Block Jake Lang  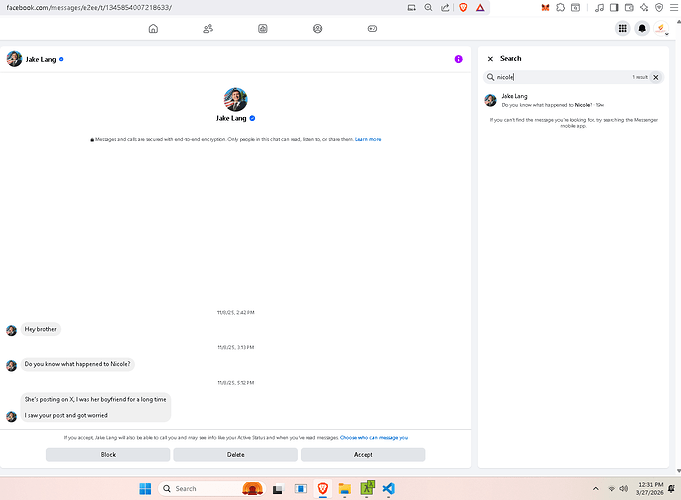(x=108, y=455)
